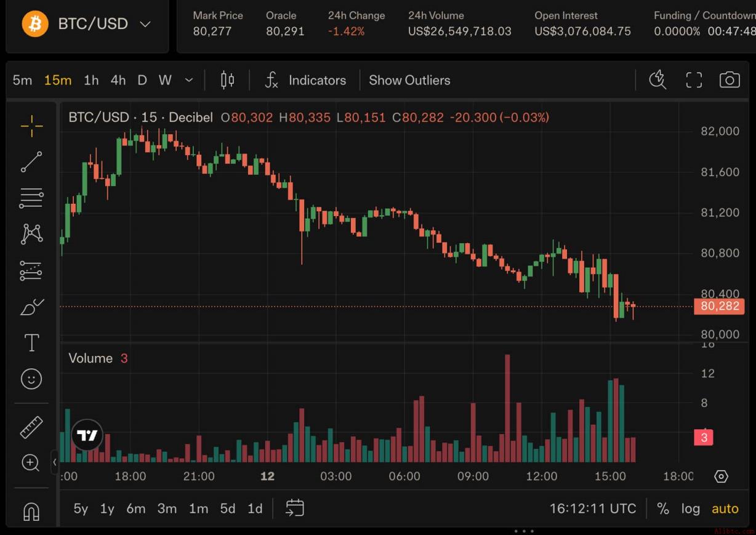Click the 12 date label on time axis
Image resolution: width=756 pixels, height=535 pixels.
click(267, 477)
